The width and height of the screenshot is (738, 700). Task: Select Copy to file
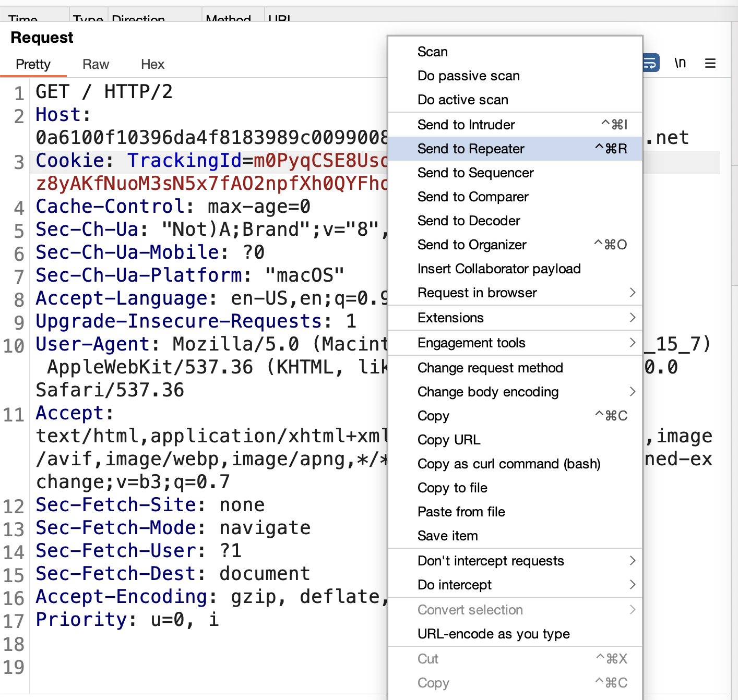(x=515, y=488)
